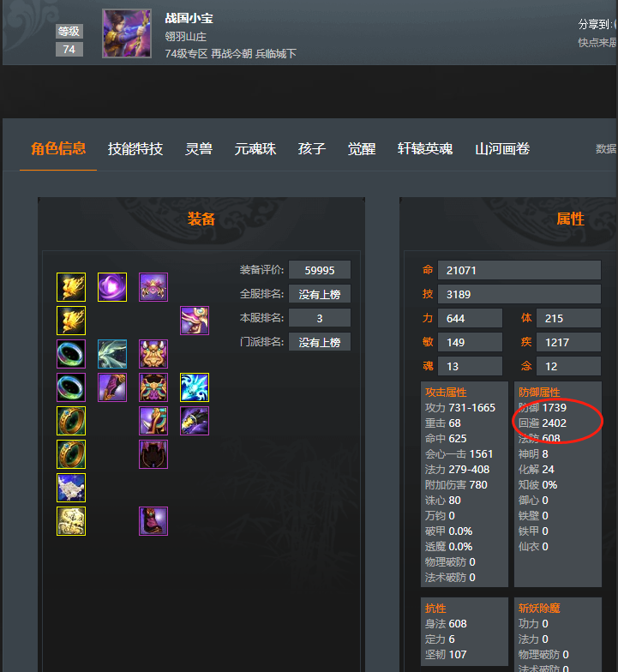Select the purple crown headgear icon
Image resolution: width=618 pixels, height=672 pixels.
(x=153, y=287)
